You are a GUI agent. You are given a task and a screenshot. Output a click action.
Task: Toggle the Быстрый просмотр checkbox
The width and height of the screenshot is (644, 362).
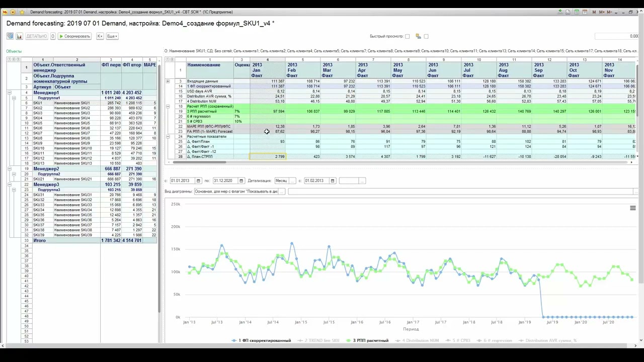pyautogui.click(x=408, y=36)
